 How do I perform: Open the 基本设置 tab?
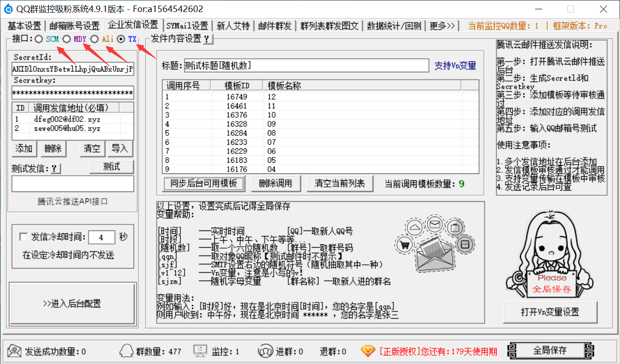click(24, 26)
